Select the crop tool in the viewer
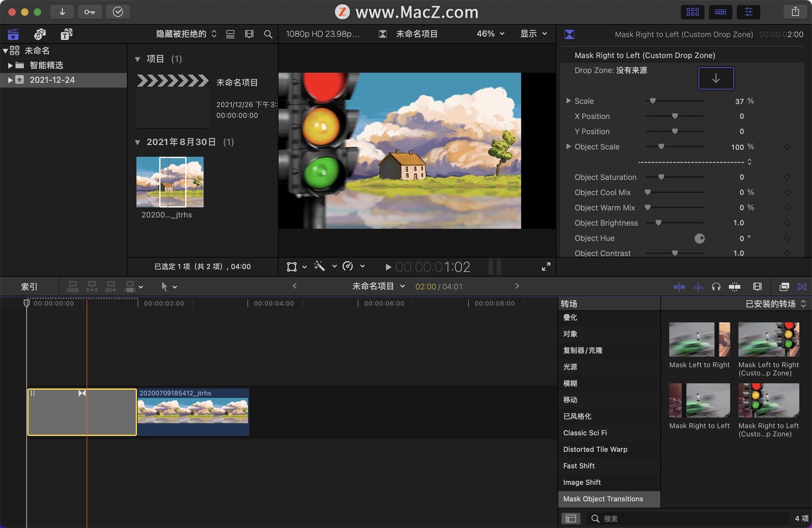Viewport: 812px width, 528px height. [x=293, y=267]
